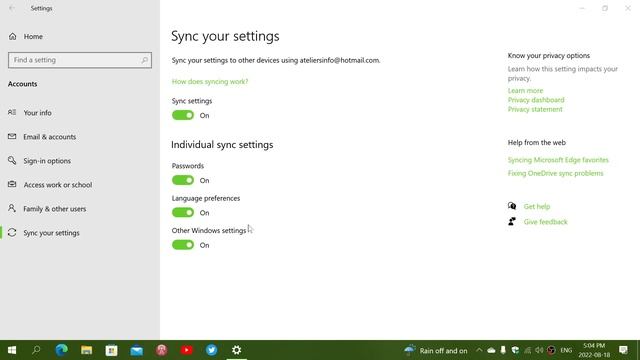Click the Home icon in sidebar
The height and width of the screenshot is (360, 640).
pos(13,36)
